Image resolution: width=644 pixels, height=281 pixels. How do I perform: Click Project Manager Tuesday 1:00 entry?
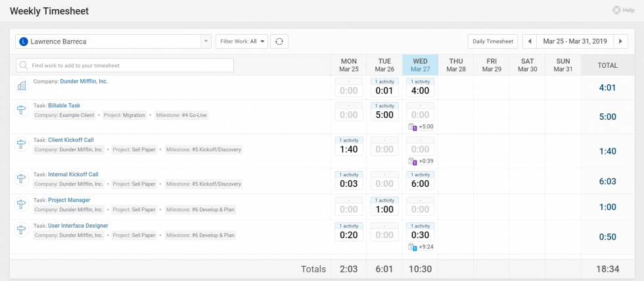click(x=384, y=209)
